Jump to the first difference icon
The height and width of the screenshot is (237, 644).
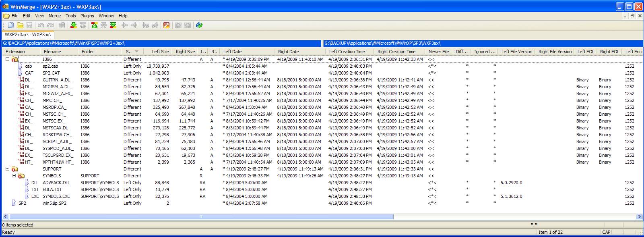[x=94, y=25]
